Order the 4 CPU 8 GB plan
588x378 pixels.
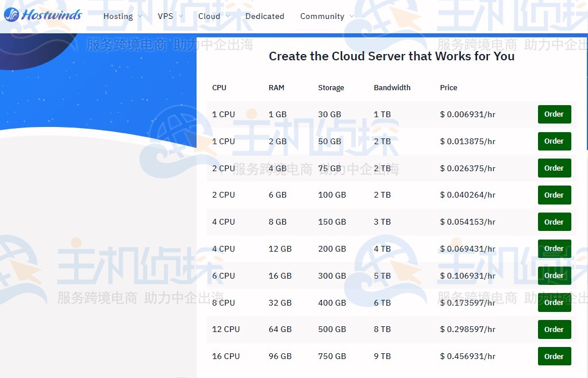click(554, 222)
